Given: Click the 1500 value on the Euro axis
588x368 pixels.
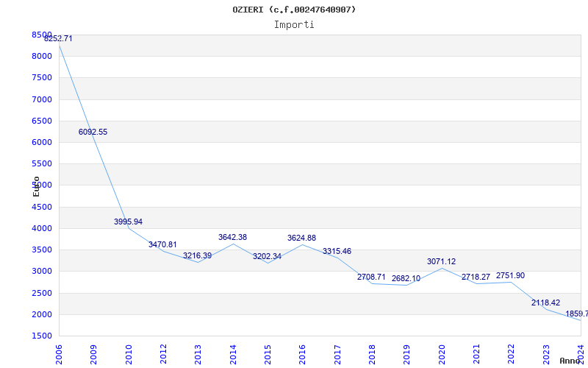Looking at the screenshot, I should click(42, 336).
